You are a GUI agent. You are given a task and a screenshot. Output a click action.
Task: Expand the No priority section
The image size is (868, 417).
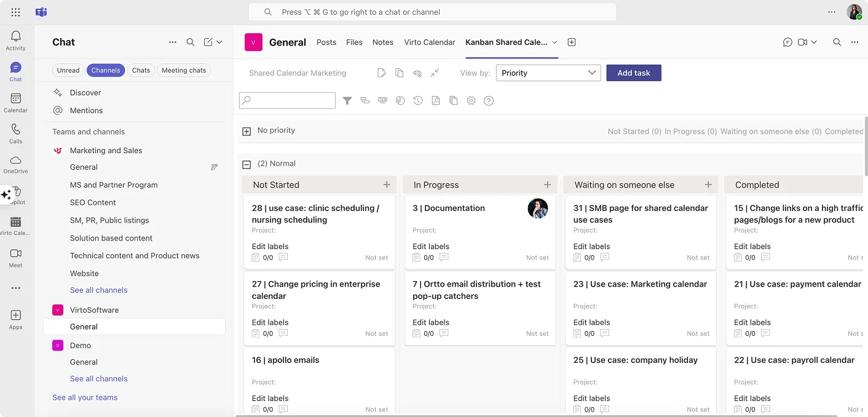click(x=247, y=130)
